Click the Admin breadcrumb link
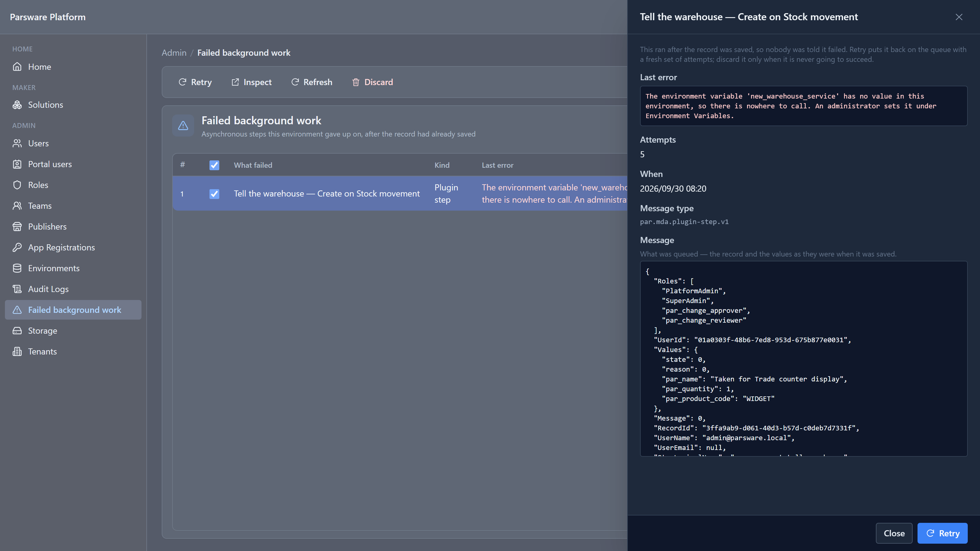Screen dimensions: 980x551 174,53
